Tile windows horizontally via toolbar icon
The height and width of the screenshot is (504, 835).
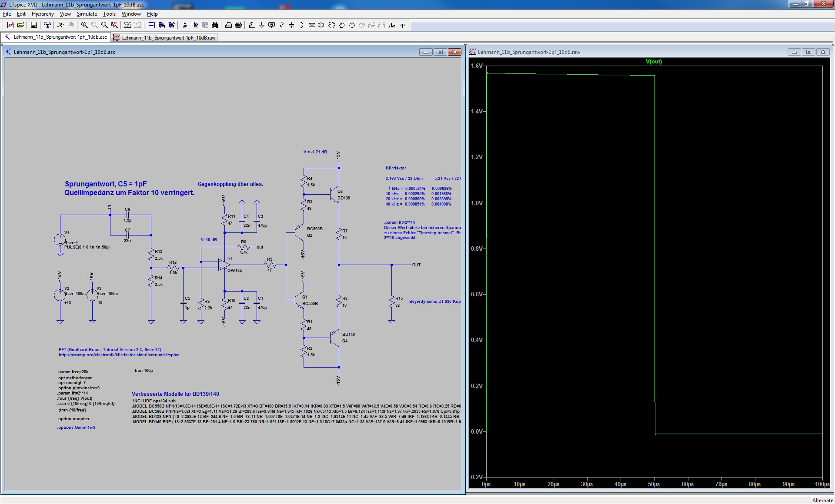pos(151,25)
